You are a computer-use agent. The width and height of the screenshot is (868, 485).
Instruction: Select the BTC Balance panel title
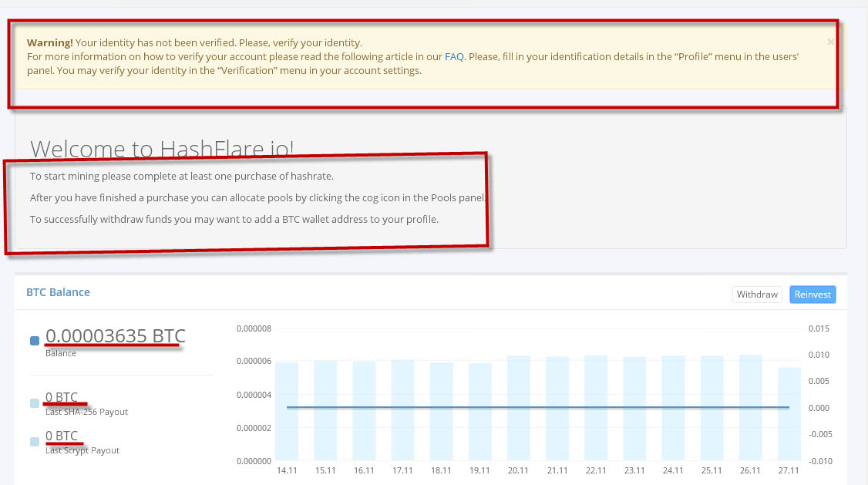(x=58, y=291)
